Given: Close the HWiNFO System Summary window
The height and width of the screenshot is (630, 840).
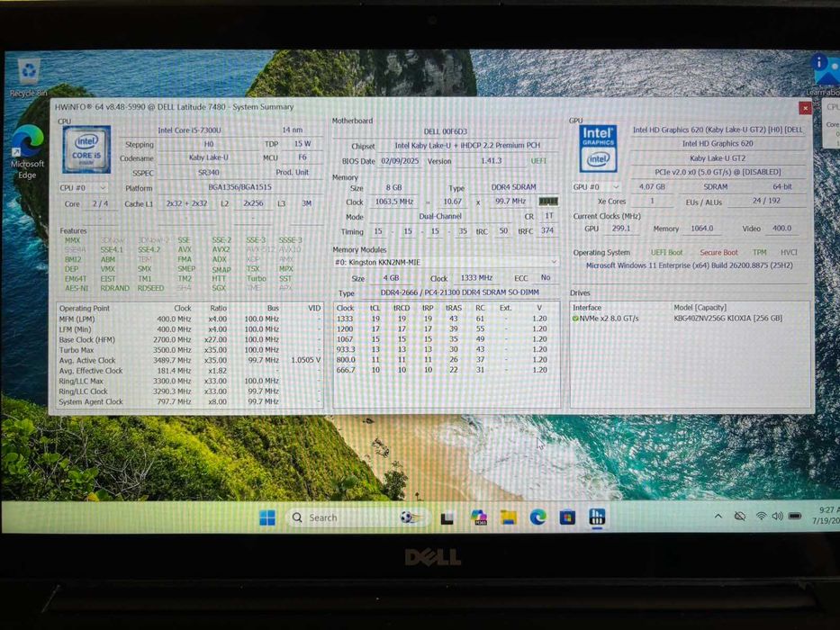Looking at the screenshot, I should [x=805, y=108].
